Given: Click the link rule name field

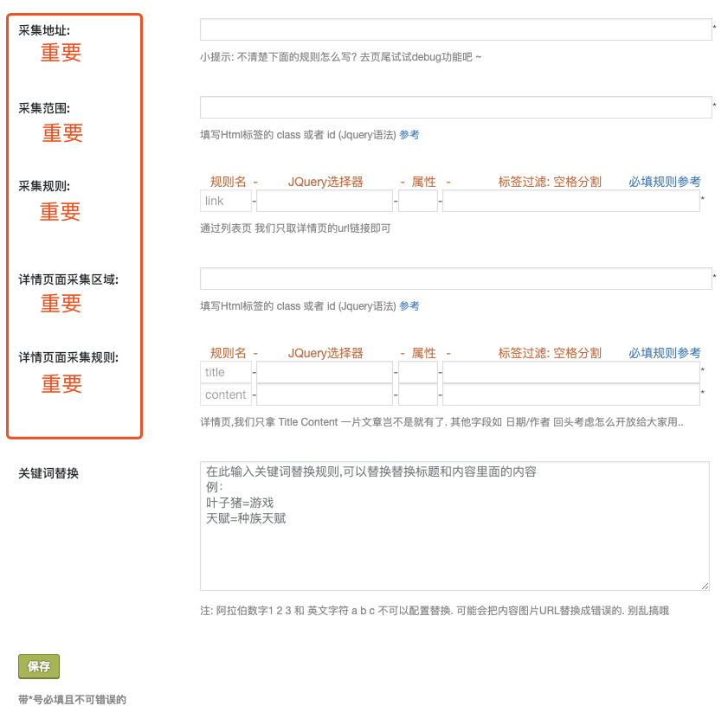Looking at the screenshot, I should point(226,201).
